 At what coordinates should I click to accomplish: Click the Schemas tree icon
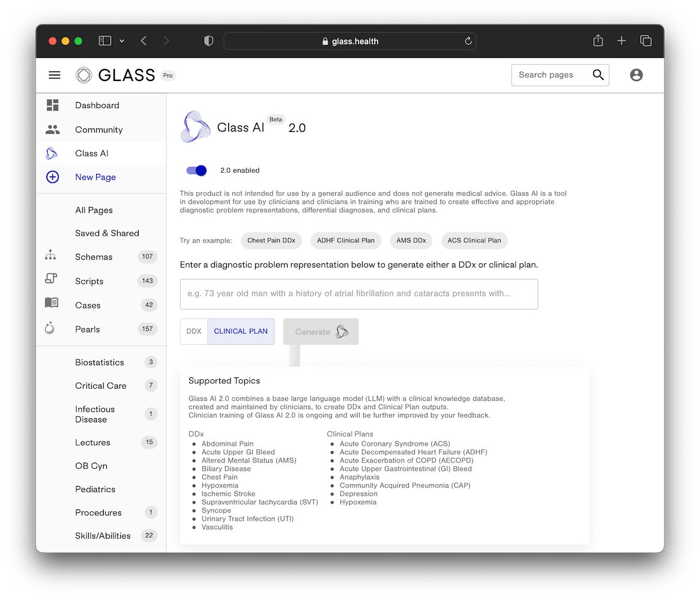point(51,256)
